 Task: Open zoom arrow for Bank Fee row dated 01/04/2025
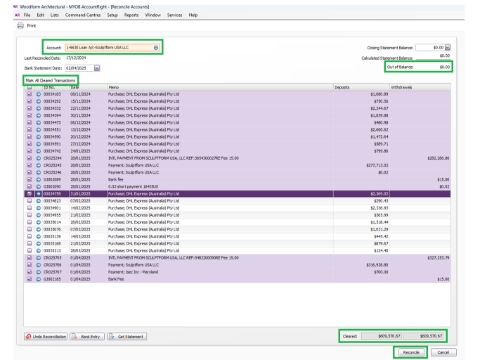click(38, 279)
